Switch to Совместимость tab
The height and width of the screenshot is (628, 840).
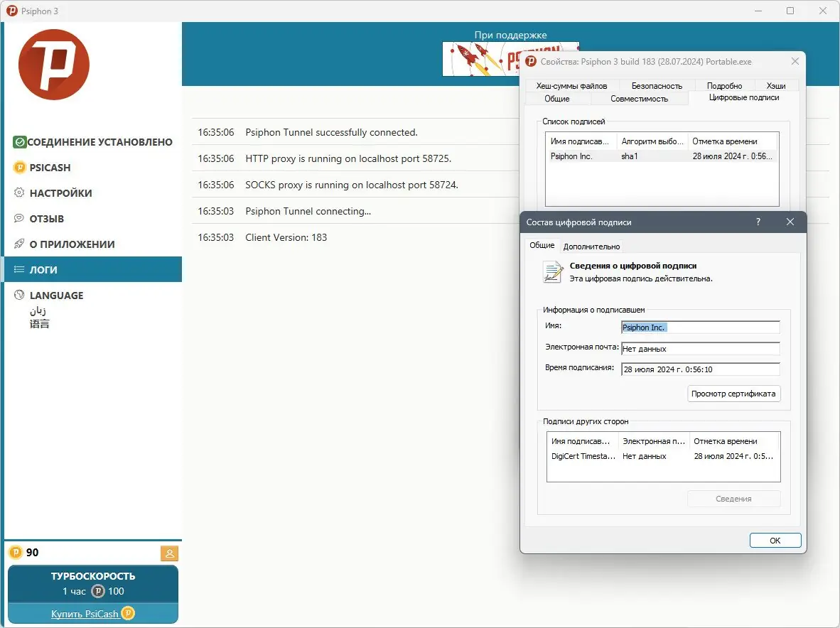639,99
